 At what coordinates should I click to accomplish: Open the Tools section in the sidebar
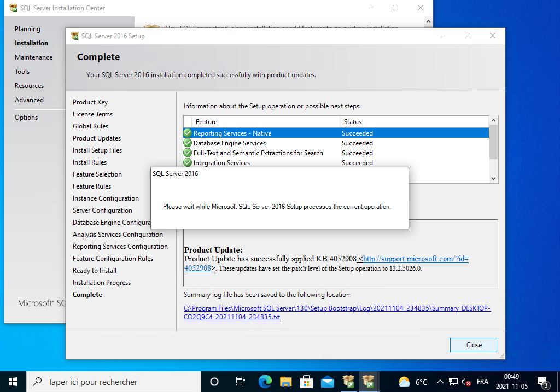coord(22,72)
